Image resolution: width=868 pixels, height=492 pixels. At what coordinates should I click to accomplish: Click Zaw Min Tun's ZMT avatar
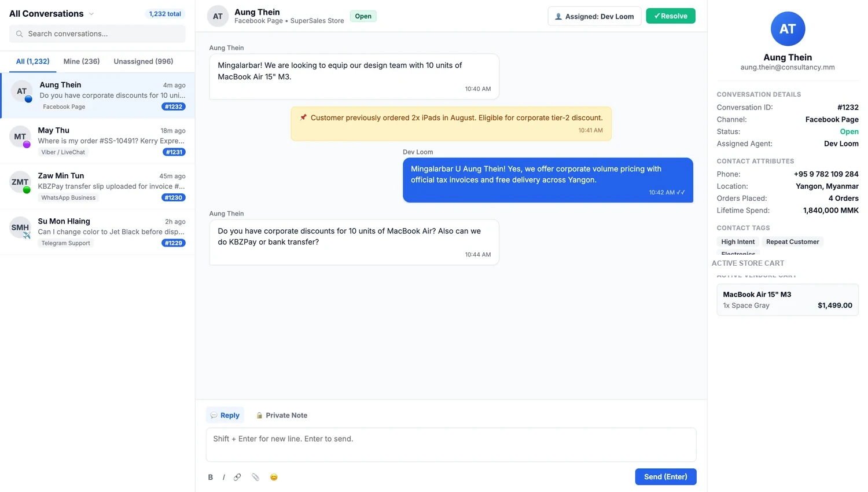pyautogui.click(x=20, y=182)
